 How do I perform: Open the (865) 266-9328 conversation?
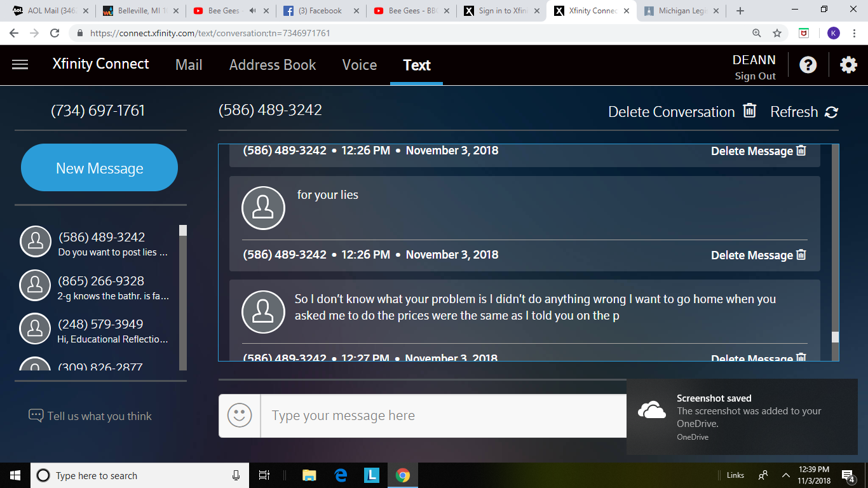click(x=97, y=287)
